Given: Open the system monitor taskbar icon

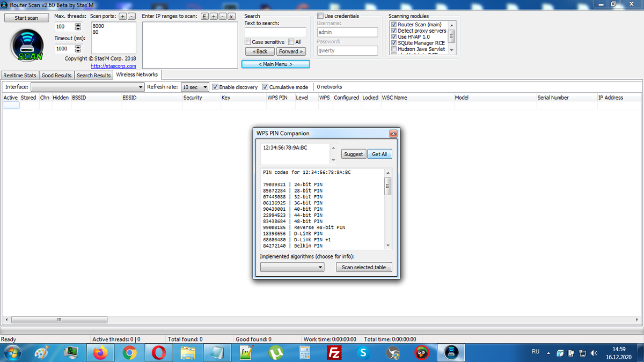Looking at the screenshot, I should pyautogui.click(x=70, y=352).
